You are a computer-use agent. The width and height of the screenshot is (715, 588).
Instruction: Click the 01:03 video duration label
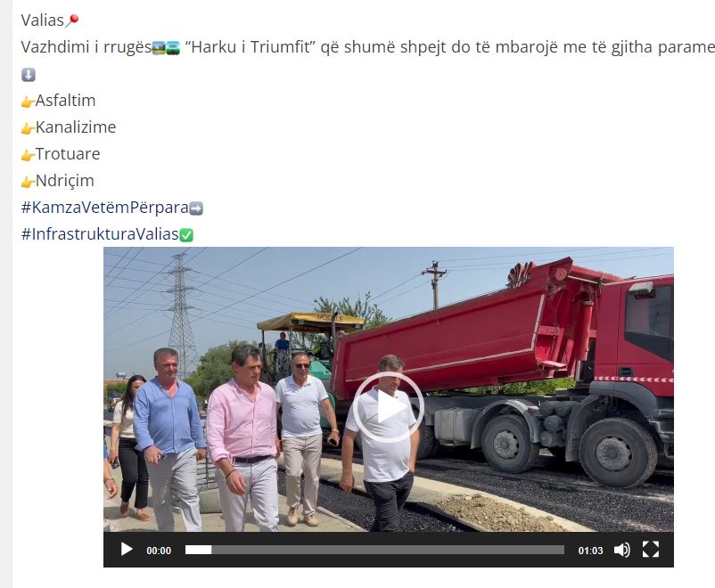[590, 551]
